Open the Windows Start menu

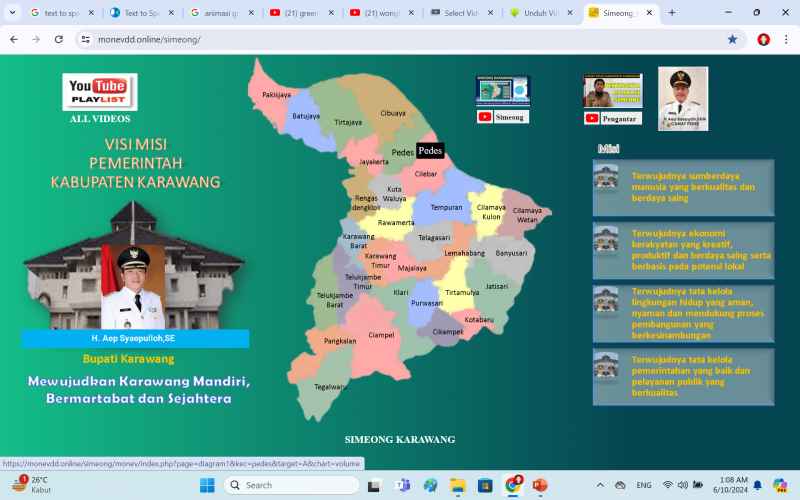click(x=207, y=485)
